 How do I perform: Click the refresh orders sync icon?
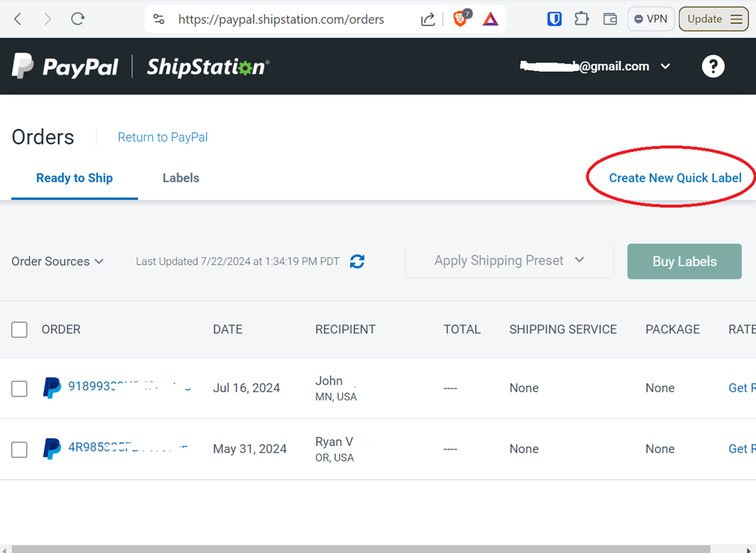coord(357,262)
